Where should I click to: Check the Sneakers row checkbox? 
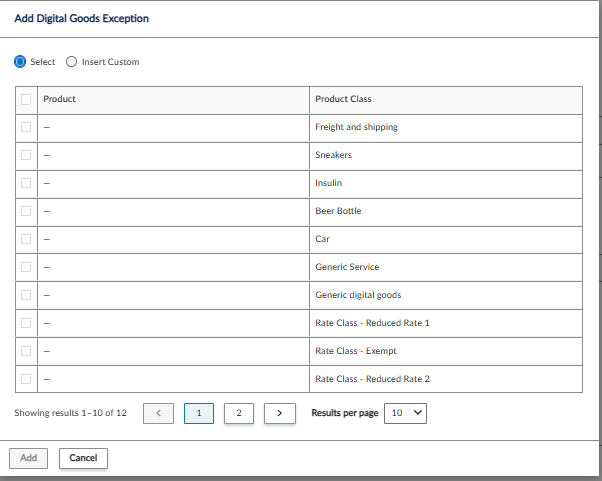tap(26, 155)
